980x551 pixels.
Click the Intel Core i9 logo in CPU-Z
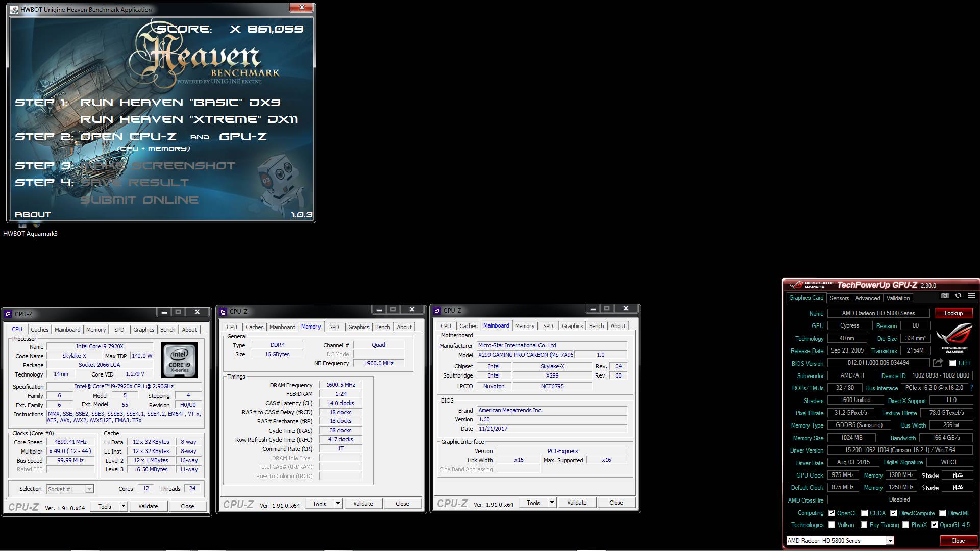(179, 360)
